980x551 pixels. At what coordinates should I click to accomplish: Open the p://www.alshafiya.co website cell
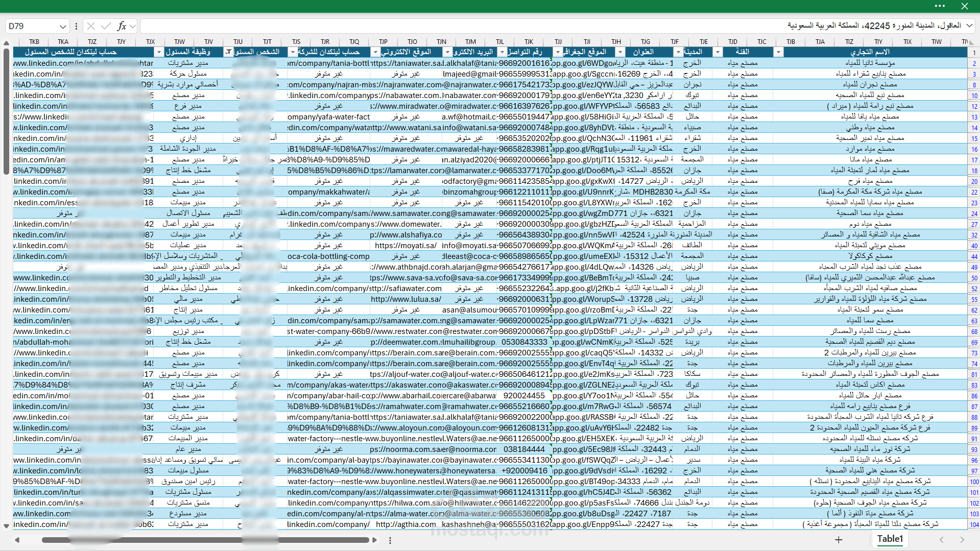coord(405,235)
